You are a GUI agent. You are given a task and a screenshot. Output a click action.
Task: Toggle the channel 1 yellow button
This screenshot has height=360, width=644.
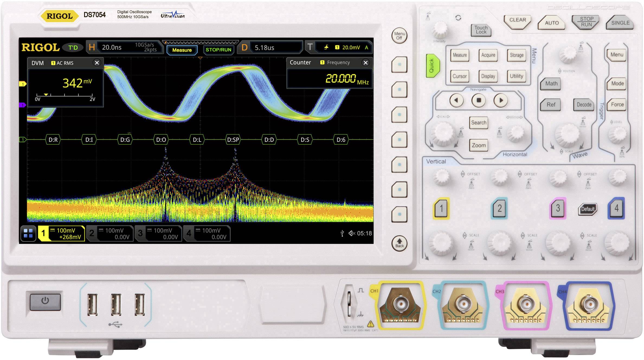pos(441,208)
